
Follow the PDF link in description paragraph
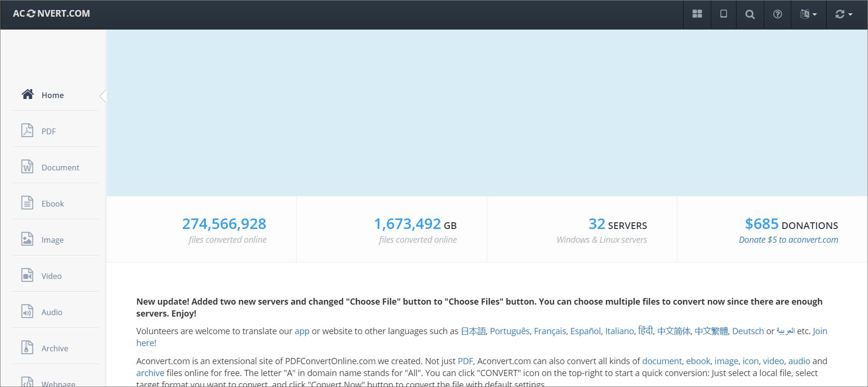[x=465, y=361]
